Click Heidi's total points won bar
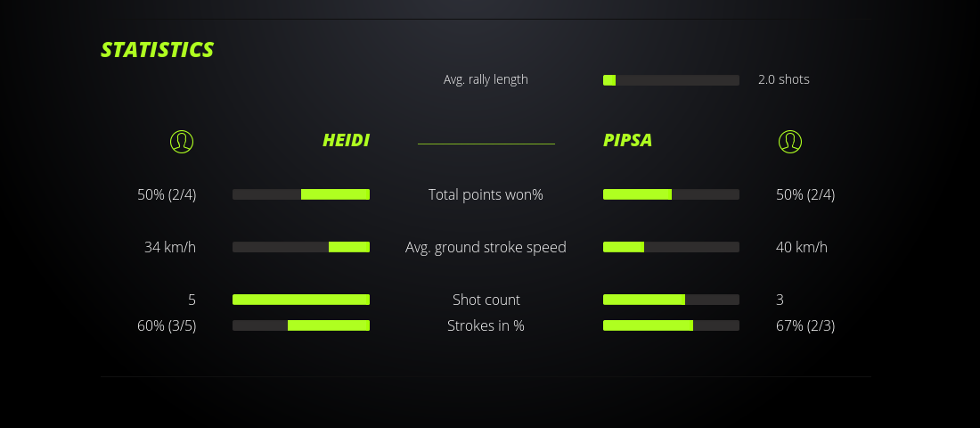 (x=301, y=194)
